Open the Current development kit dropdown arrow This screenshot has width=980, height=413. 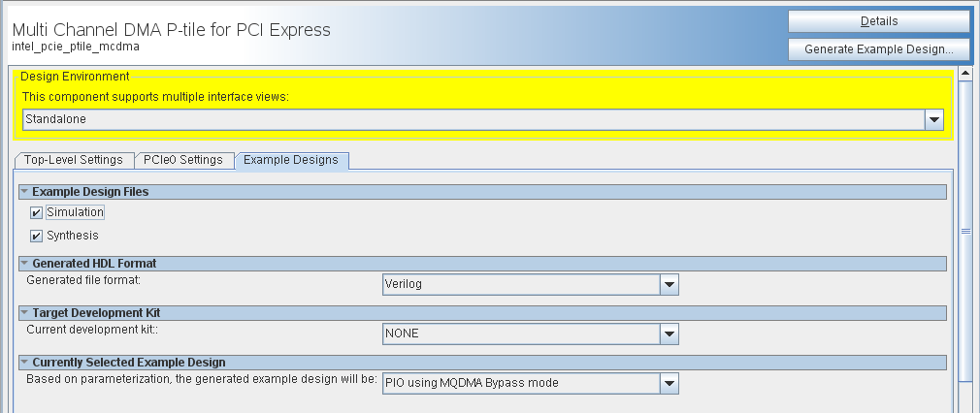click(669, 334)
